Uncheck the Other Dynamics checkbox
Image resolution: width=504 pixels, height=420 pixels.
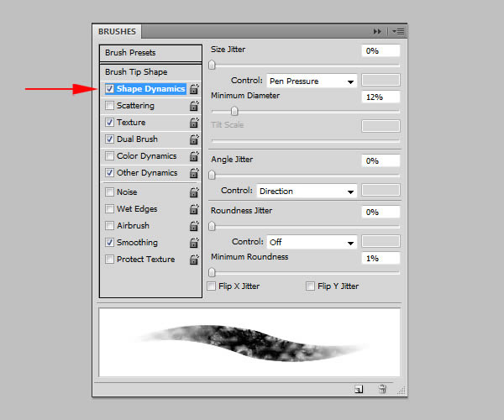[x=109, y=172]
